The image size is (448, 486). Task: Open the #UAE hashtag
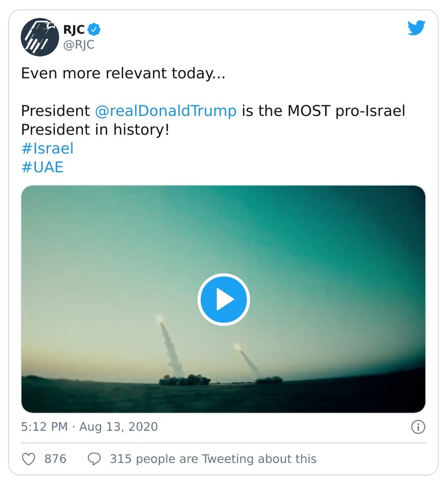pos(42,166)
